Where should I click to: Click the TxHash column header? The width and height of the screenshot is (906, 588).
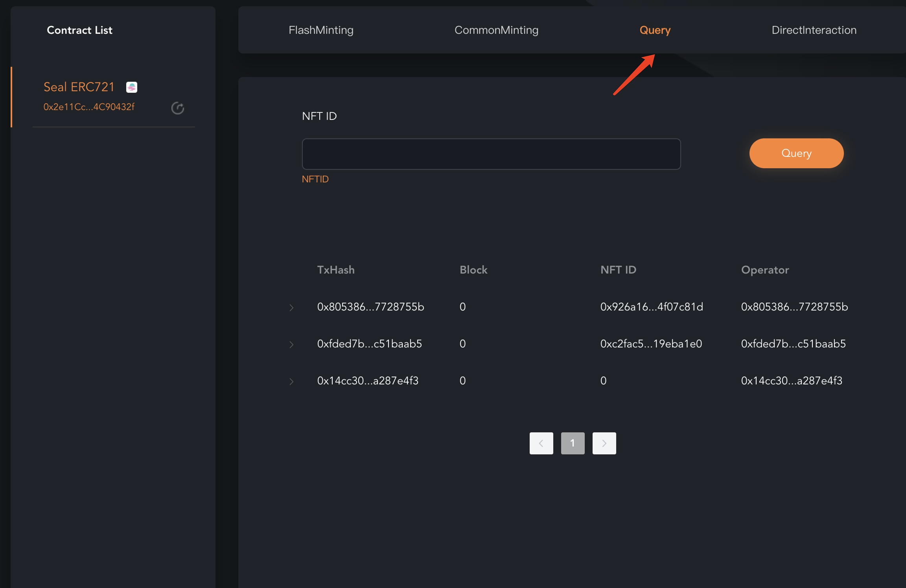336,270
